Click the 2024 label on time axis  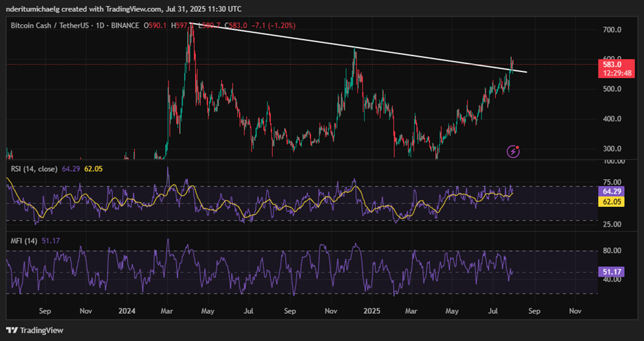coord(126,310)
